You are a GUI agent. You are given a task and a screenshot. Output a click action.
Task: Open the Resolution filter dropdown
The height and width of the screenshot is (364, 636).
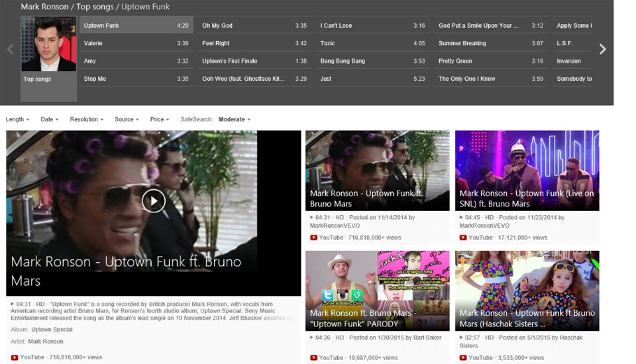[x=87, y=120]
